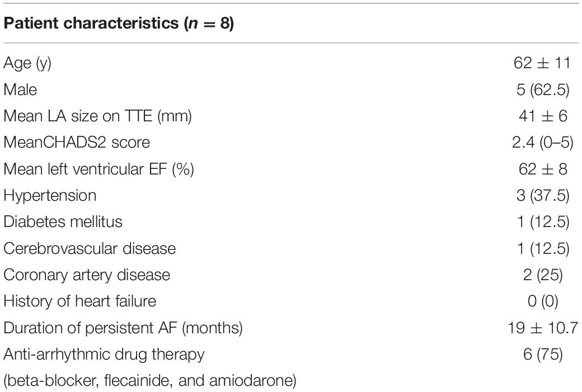Click the age value 62 ± 11
The width and height of the screenshot is (582, 392).
pos(542,63)
